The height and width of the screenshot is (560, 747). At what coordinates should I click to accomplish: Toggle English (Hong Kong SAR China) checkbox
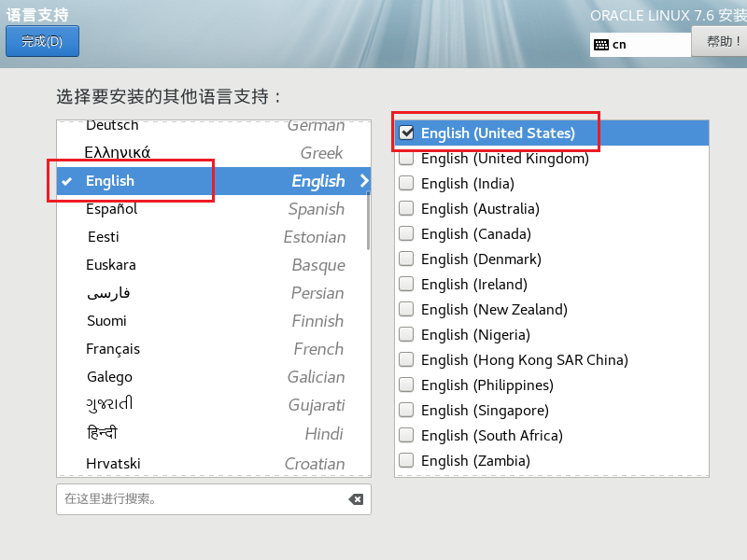(406, 360)
